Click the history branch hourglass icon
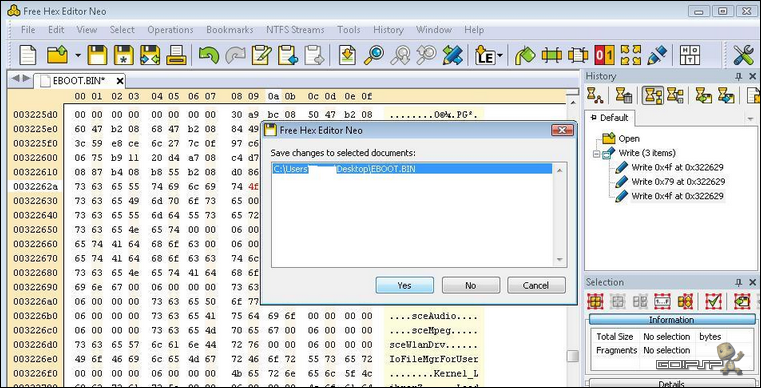 tap(595, 95)
